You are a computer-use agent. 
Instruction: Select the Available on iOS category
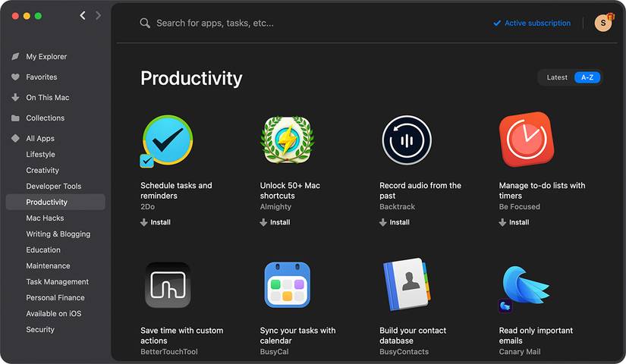click(x=54, y=314)
